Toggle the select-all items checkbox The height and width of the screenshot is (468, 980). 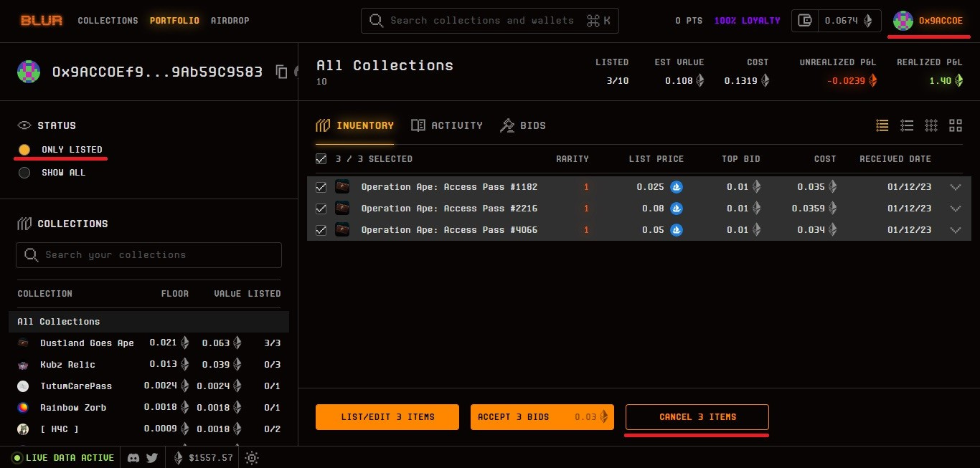tap(321, 159)
